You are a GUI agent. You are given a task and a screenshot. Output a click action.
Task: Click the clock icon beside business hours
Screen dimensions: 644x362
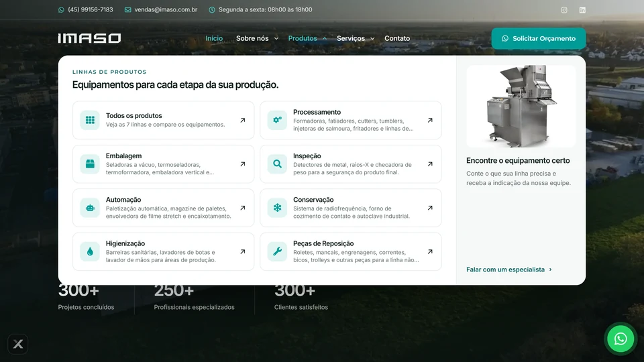(212, 10)
